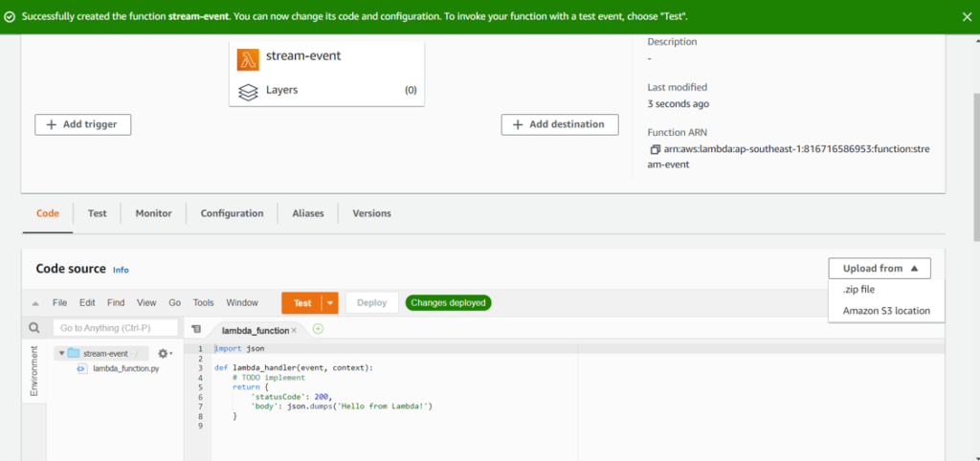
Task: Open the View menu
Action: 146,303
